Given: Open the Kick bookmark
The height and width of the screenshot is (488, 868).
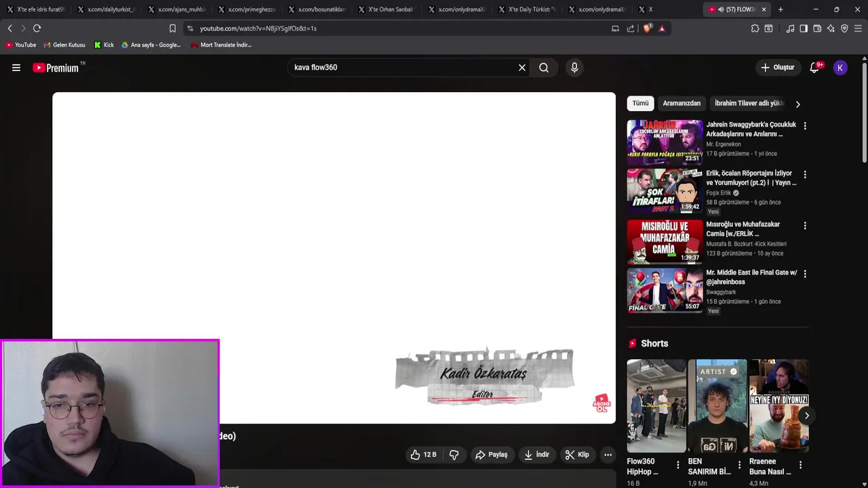Looking at the screenshot, I should coord(104,45).
